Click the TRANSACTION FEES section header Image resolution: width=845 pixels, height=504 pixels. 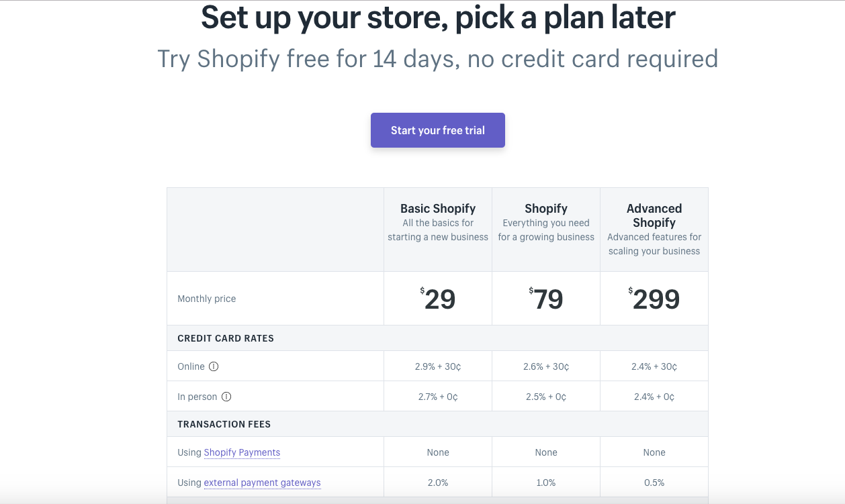coord(224,424)
